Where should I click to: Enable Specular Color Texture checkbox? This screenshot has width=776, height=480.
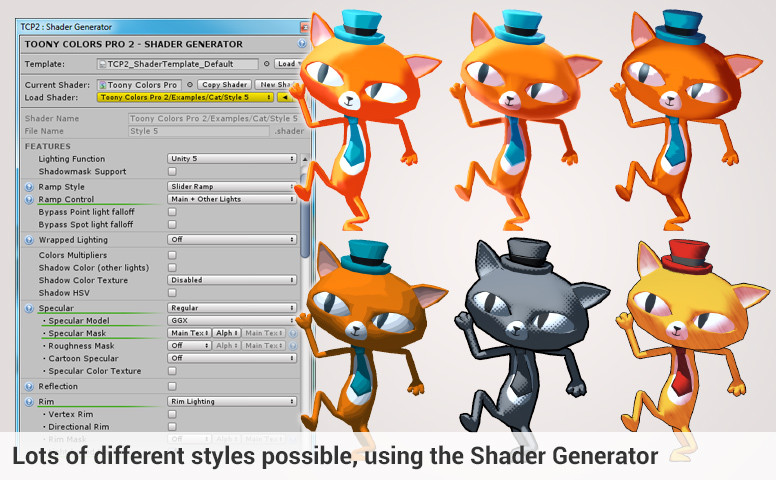coord(172,371)
